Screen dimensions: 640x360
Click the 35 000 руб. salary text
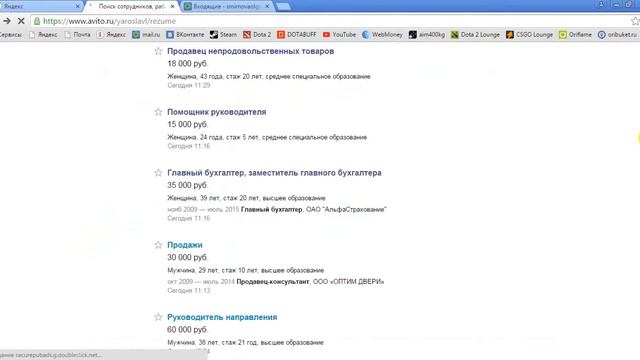pos(188,185)
